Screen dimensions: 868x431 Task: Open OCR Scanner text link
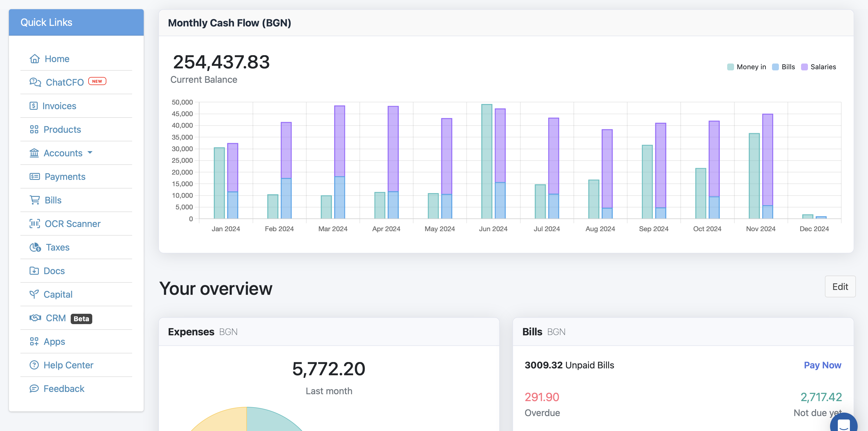click(73, 224)
